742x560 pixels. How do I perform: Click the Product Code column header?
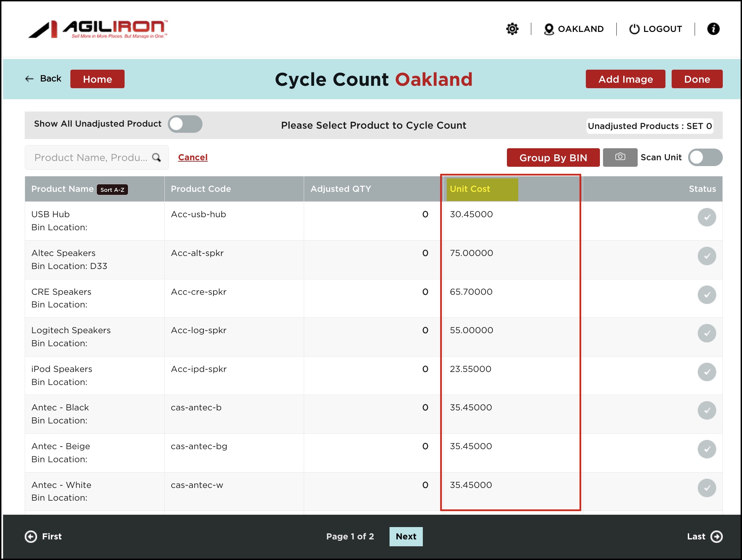click(201, 189)
